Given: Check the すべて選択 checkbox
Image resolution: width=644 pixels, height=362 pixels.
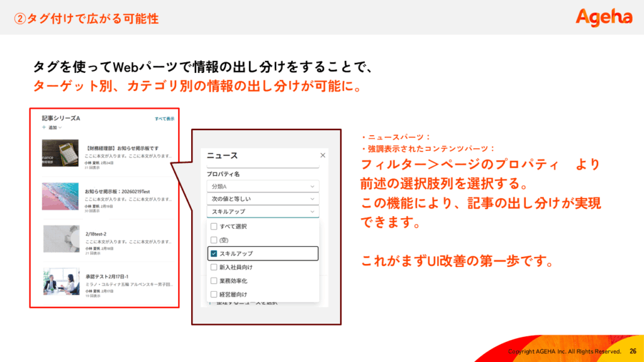Looking at the screenshot, I should click(x=214, y=226).
